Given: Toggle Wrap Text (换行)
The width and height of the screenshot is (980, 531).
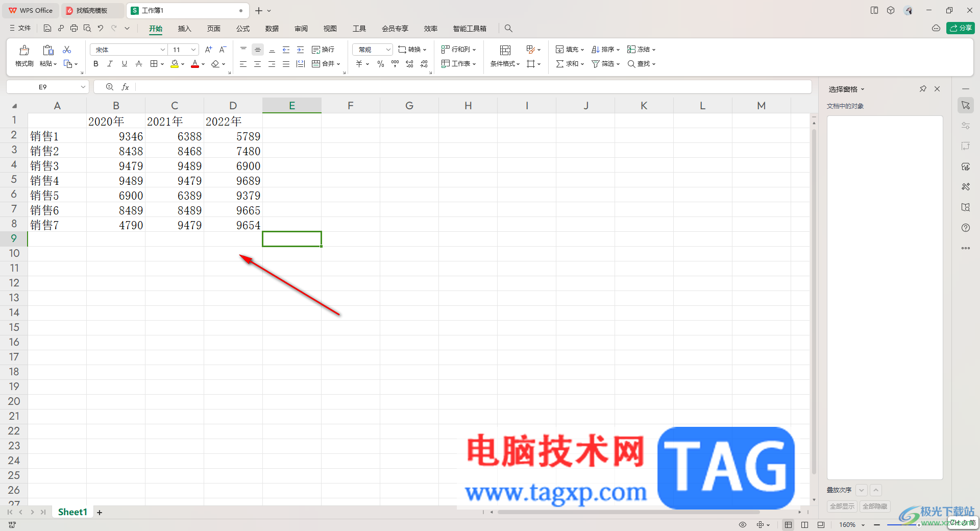Looking at the screenshot, I should click(323, 50).
